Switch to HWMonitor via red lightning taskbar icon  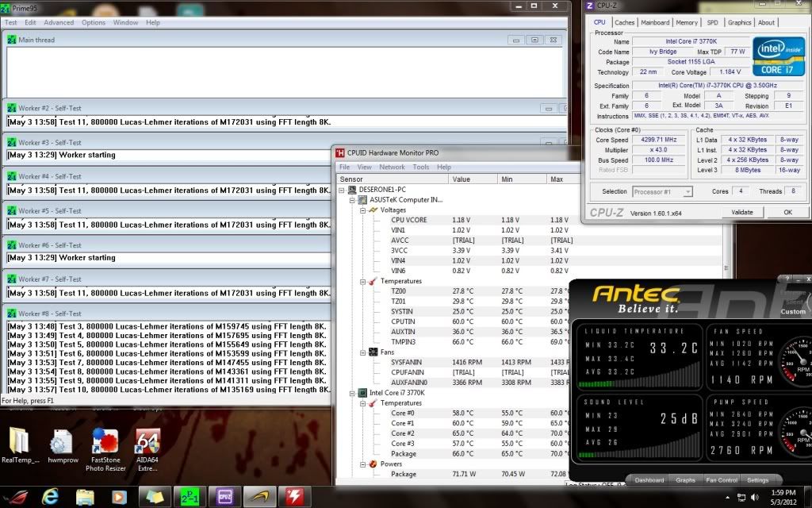tap(295, 497)
